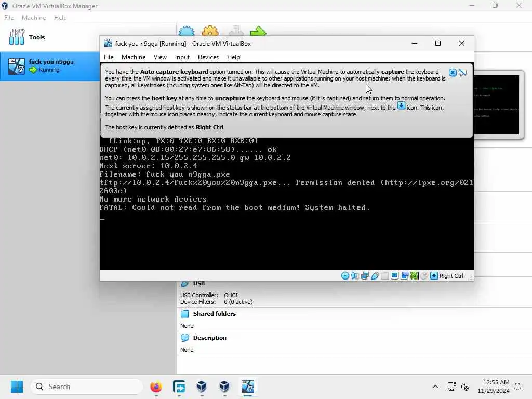
Task: Click the taskbar Search box
Action: (87, 387)
